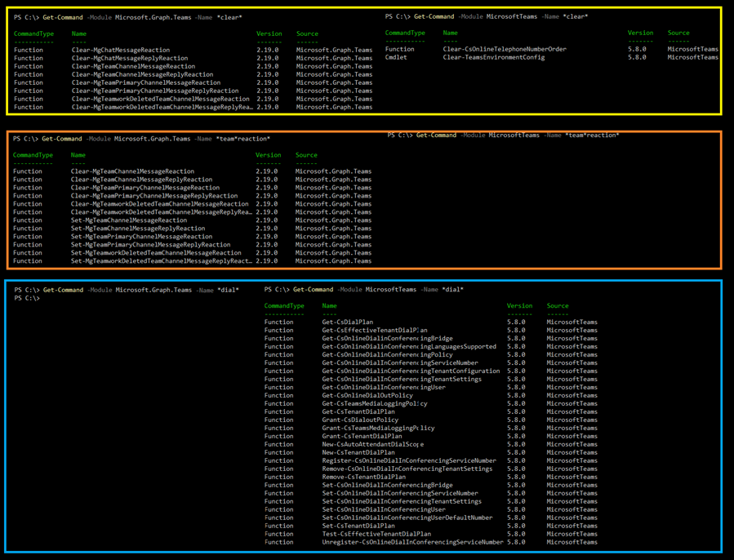Click the MicrosoftTeams *clear* command line
The height and width of the screenshot is (560, 734).
[x=487, y=16]
